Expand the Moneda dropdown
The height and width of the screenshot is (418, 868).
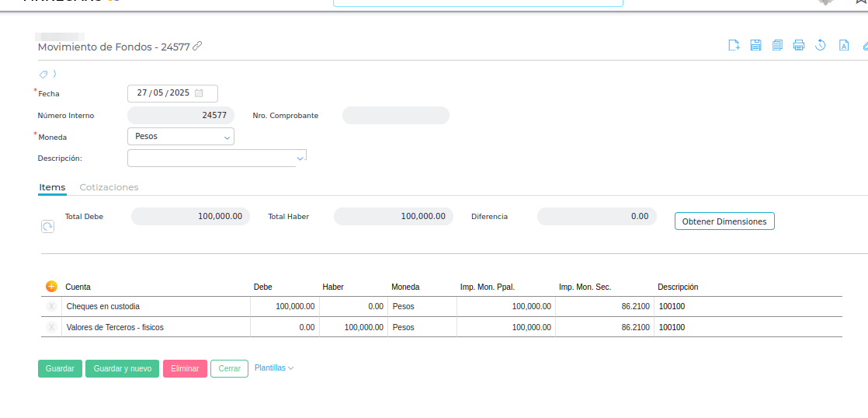[x=227, y=137]
